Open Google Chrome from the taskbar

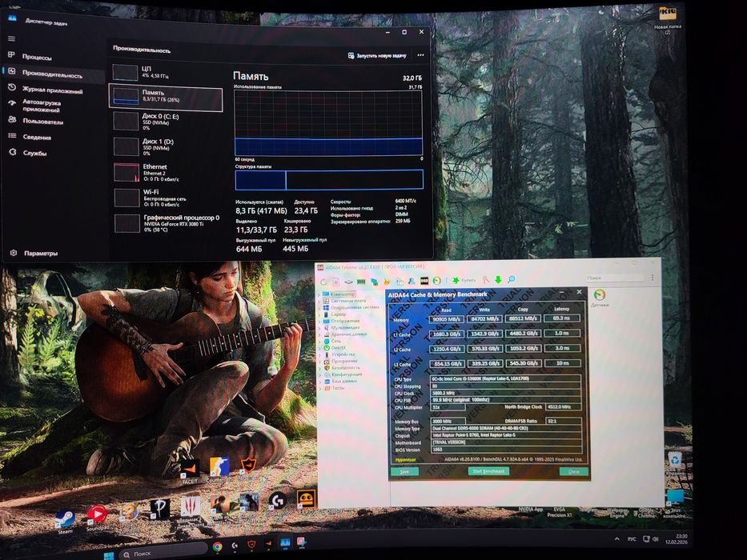click(x=217, y=546)
